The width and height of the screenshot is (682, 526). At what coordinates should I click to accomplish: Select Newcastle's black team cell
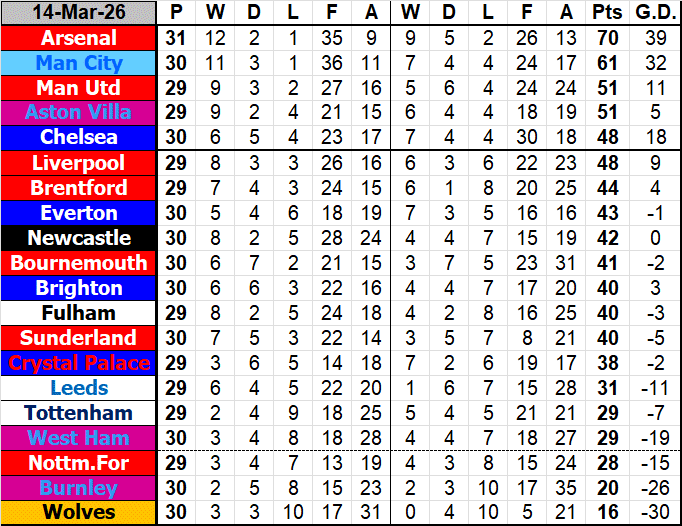[x=79, y=238]
